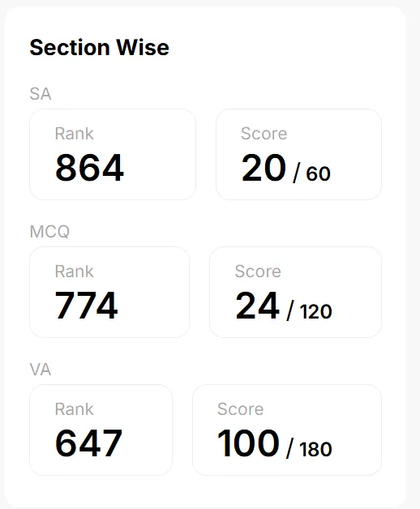Click the VA rank value 647
Image resolution: width=420 pixels, height=509 pixels.
(x=88, y=443)
